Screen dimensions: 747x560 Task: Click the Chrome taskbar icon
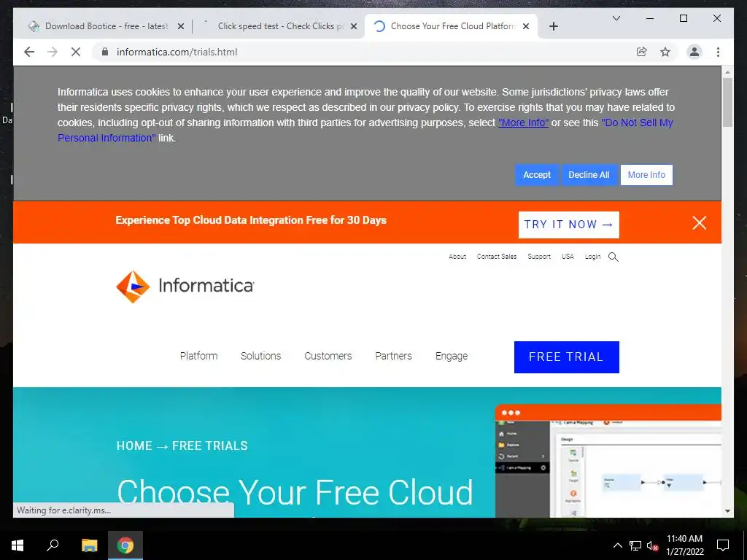point(125,545)
